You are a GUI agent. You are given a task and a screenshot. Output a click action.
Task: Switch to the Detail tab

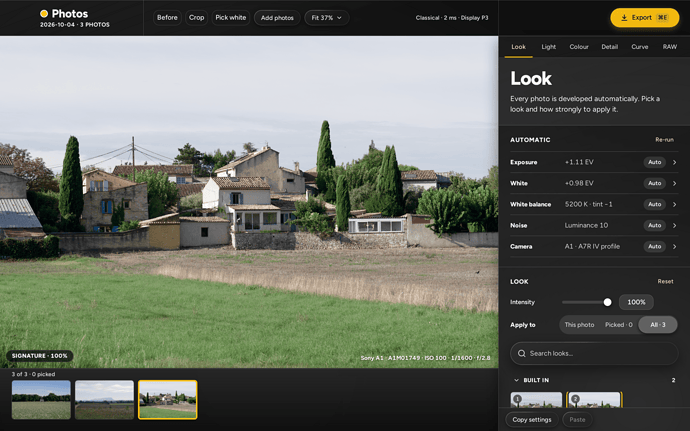pyautogui.click(x=609, y=47)
